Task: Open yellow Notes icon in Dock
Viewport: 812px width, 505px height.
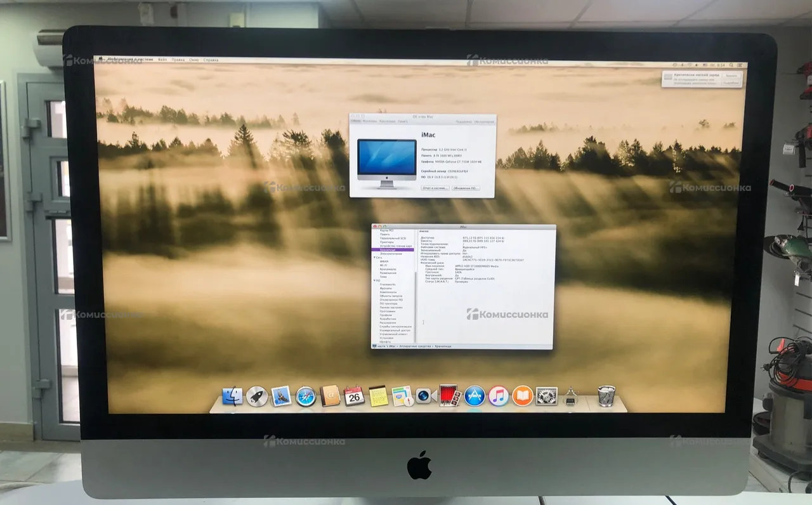Action: [x=378, y=397]
